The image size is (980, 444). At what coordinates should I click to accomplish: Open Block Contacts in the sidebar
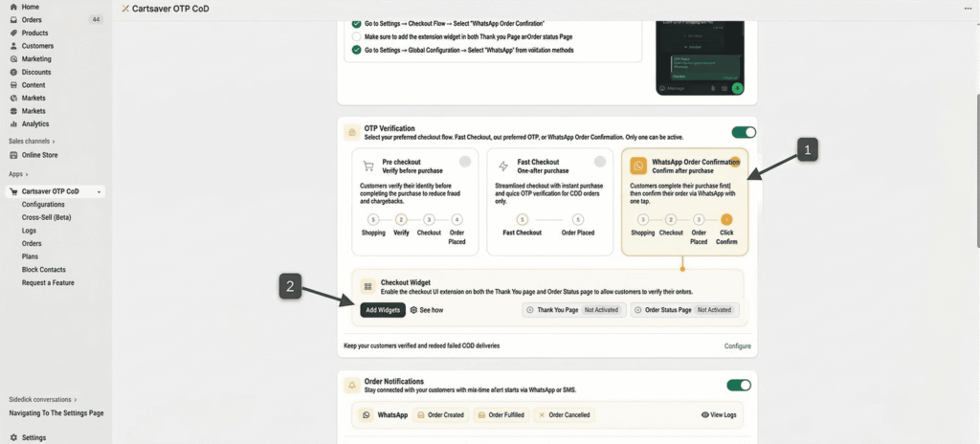[x=44, y=270]
